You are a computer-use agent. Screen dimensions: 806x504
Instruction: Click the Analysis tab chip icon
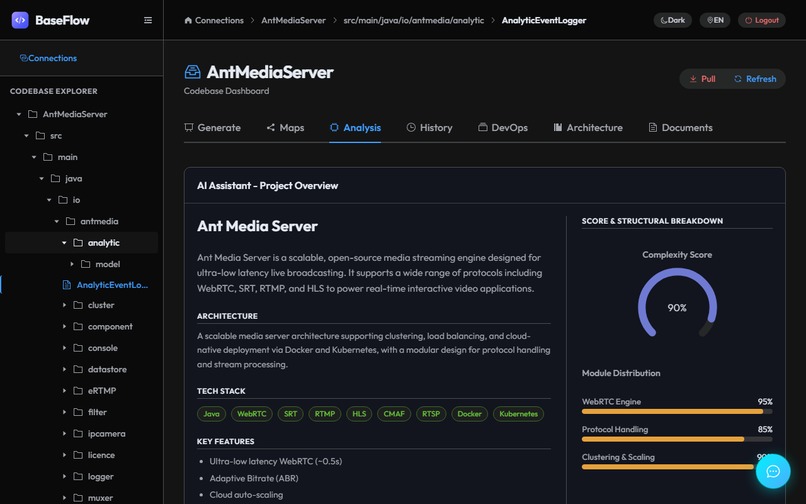click(334, 127)
